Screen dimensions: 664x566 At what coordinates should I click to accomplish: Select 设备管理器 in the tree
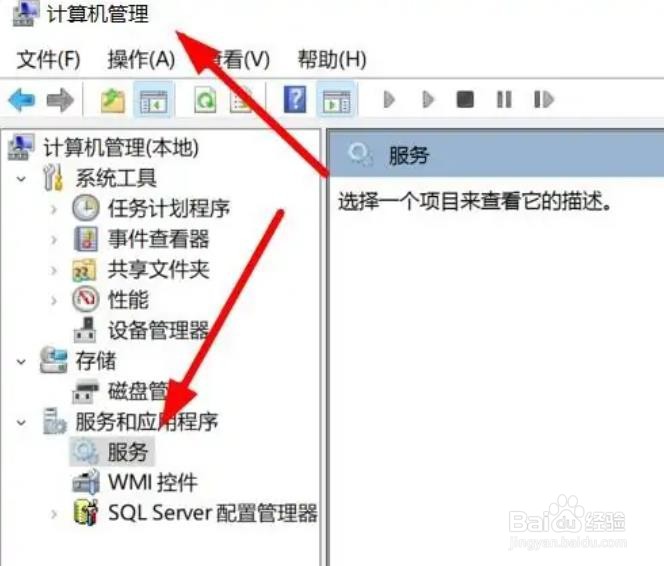coord(158,330)
